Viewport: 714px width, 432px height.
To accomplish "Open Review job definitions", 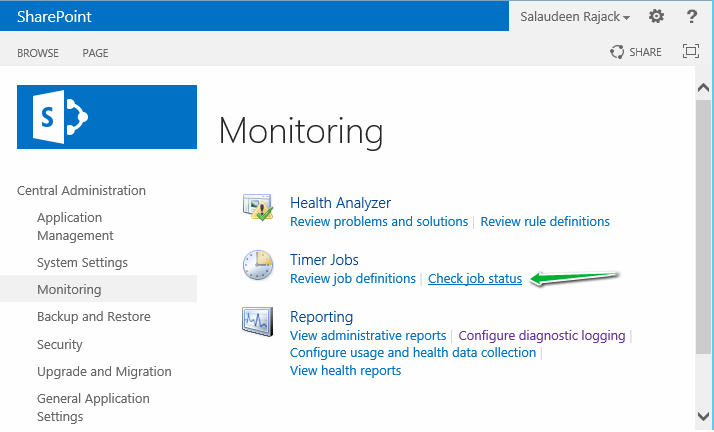I will (x=353, y=279).
